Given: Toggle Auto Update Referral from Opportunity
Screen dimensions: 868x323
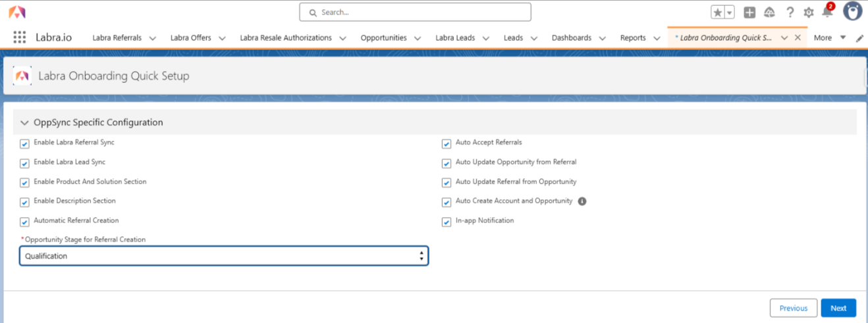Looking at the screenshot, I should point(447,183).
